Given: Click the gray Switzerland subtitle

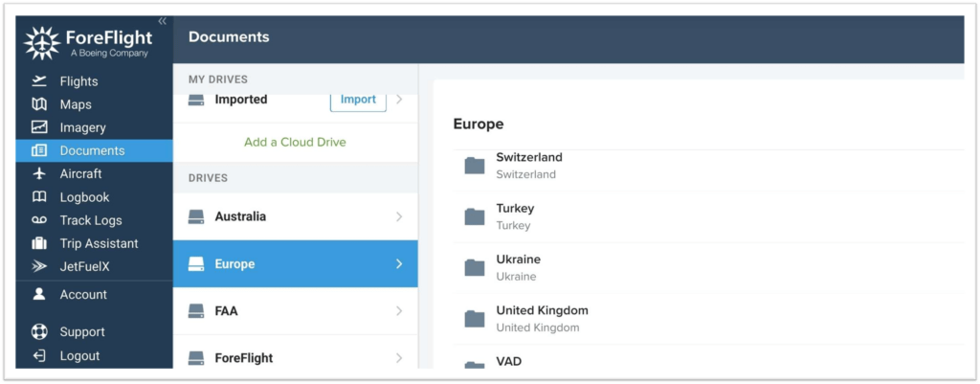Looking at the screenshot, I should [x=525, y=174].
